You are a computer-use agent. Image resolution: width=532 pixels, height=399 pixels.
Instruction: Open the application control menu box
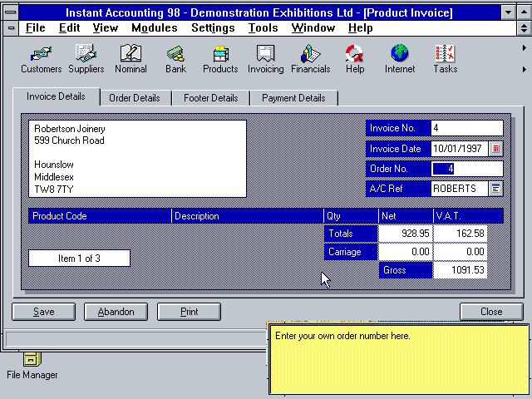pos(11,12)
